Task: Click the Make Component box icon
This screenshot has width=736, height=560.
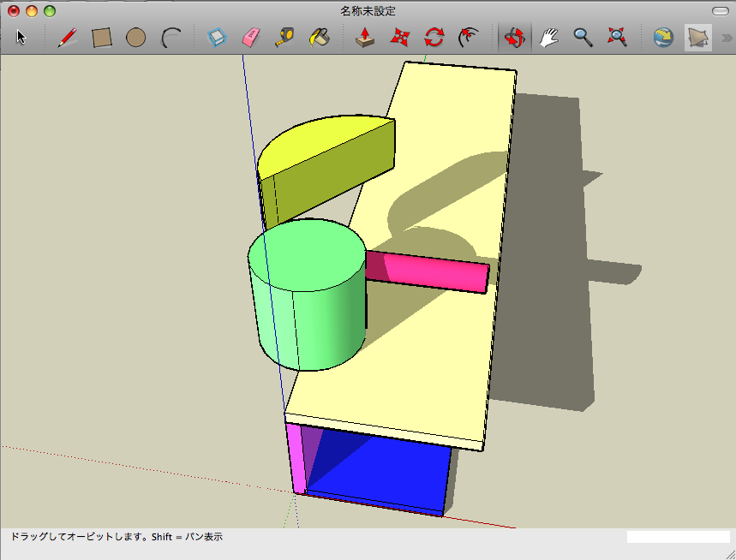Action: coord(217,38)
